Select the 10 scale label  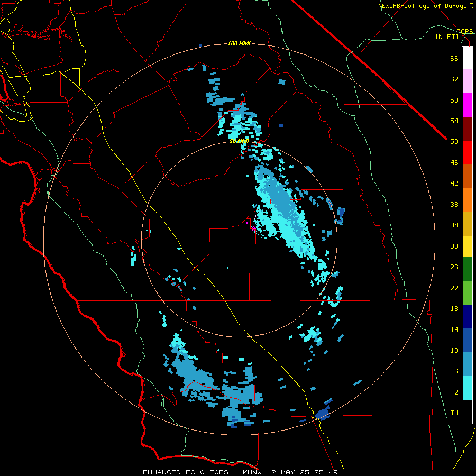pos(454,351)
